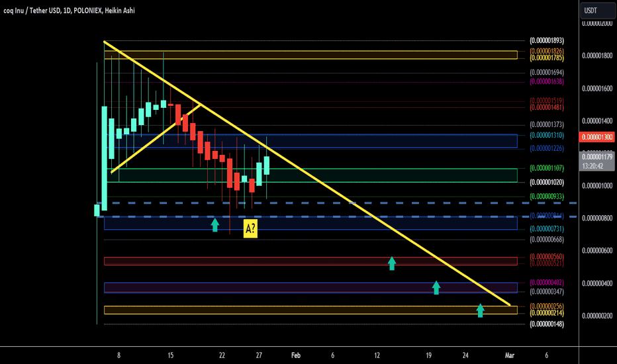This screenshot has height=364, width=617.
Task: Click the '(0.000000347)' level label
Action: pos(547,292)
